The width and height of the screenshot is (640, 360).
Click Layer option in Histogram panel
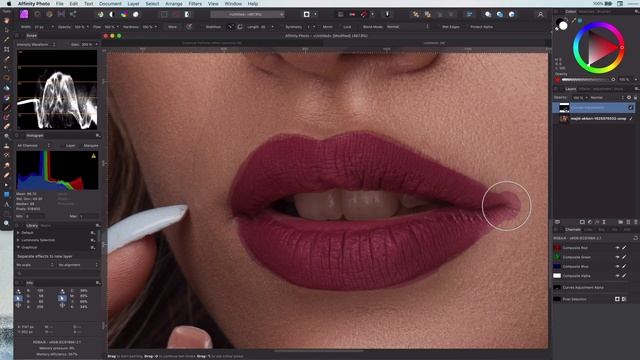[x=71, y=146]
